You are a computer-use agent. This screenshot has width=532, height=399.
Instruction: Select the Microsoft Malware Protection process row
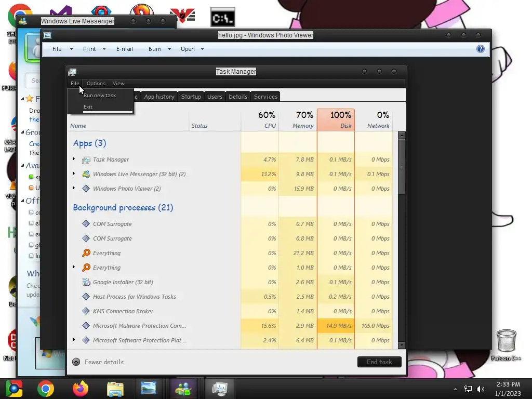[x=230, y=326]
